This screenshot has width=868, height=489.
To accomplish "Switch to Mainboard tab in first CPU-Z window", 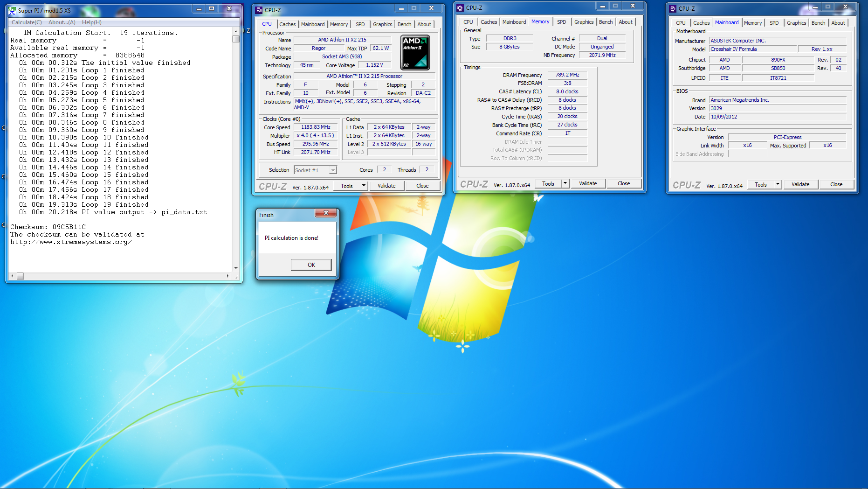I will tap(313, 24).
